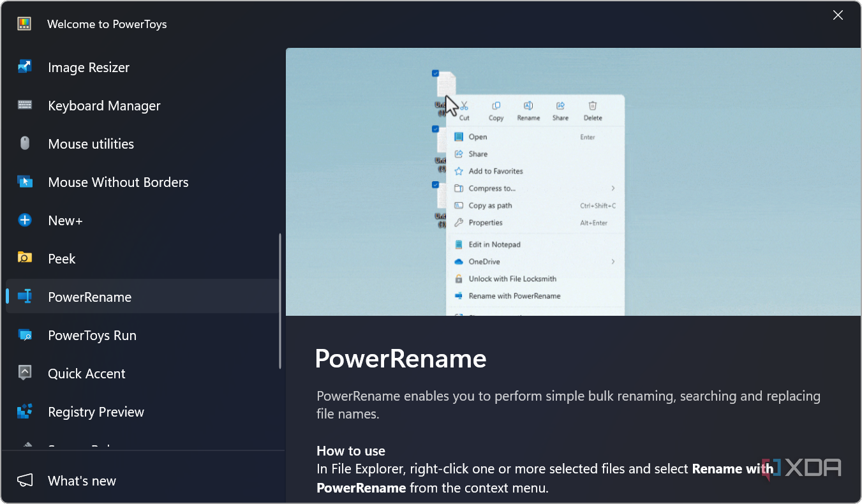Open the What's new page
The image size is (862, 504).
pyautogui.click(x=142, y=480)
